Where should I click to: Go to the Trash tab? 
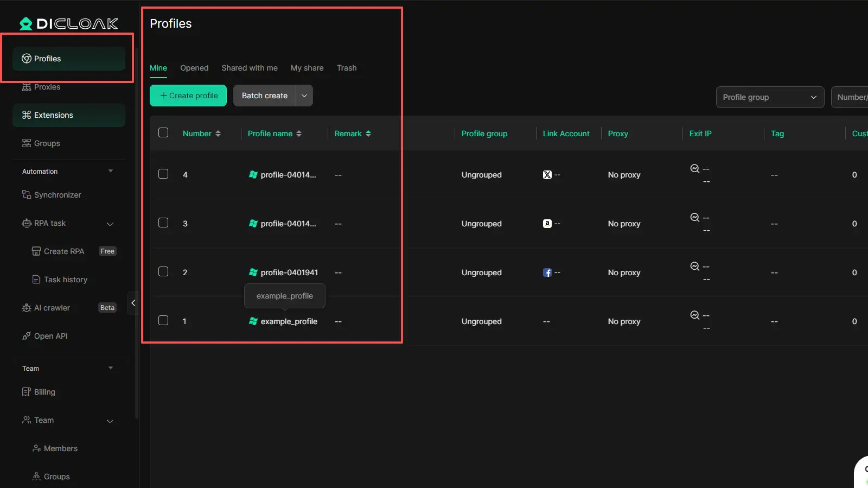click(x=346, y=68)
